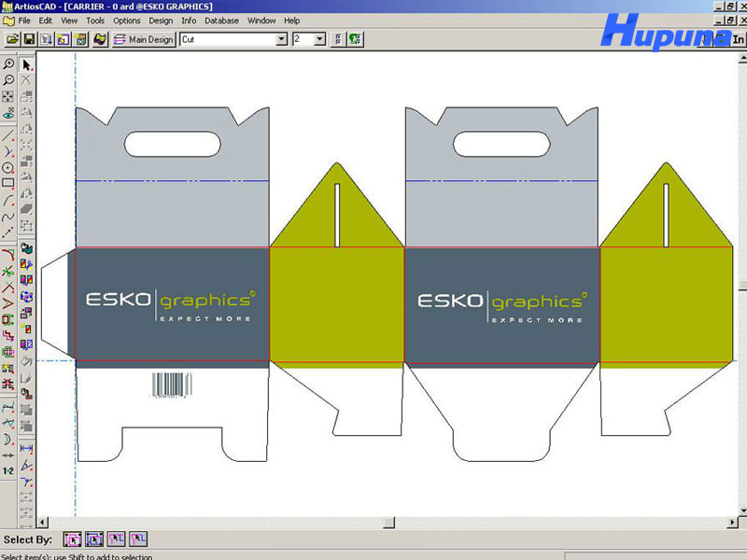Screen dimensions: 747x560
Task: Click the Options menu entry
Action: (126, 21)
